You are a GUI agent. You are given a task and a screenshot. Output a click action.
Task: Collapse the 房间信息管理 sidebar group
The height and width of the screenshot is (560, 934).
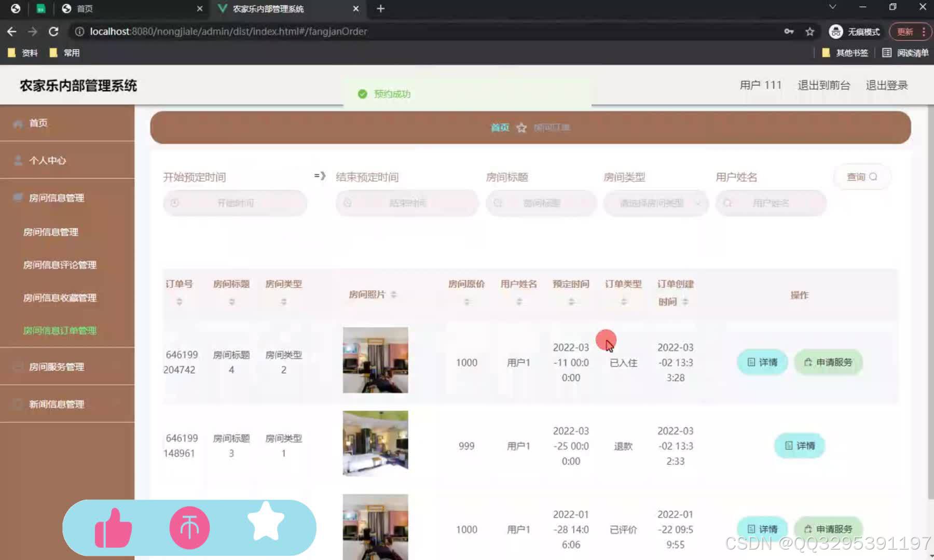[x=67, y=198]
